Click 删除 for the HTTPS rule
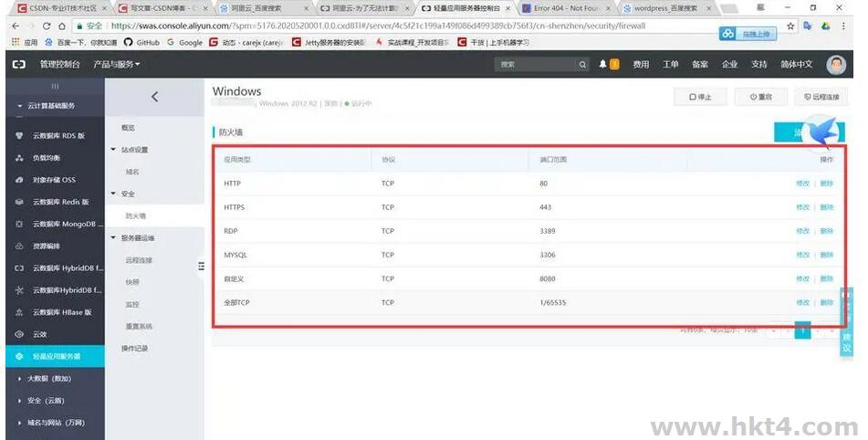This screenshot has width=868, height=440. 827,207
